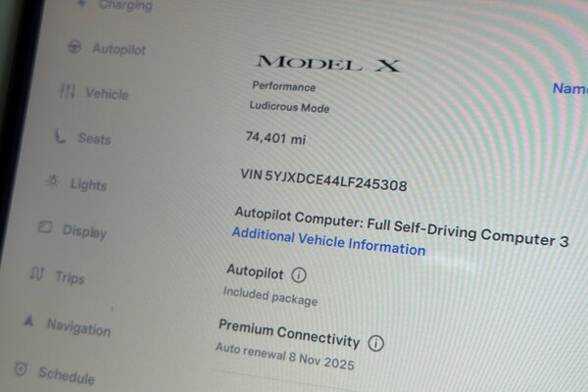Viewport: 588px width, 392px height.
Task: Show Premium Connectivity info icon
Action: [375, 343]
